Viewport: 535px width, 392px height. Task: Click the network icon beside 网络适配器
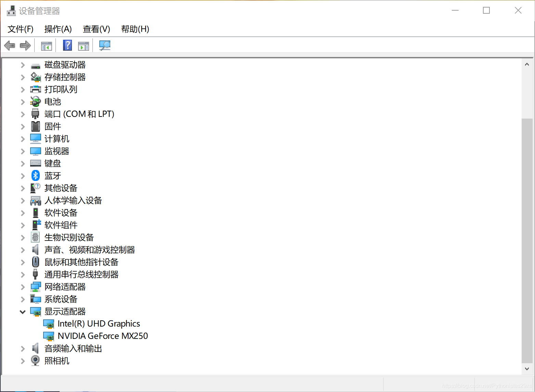point(36,287)
